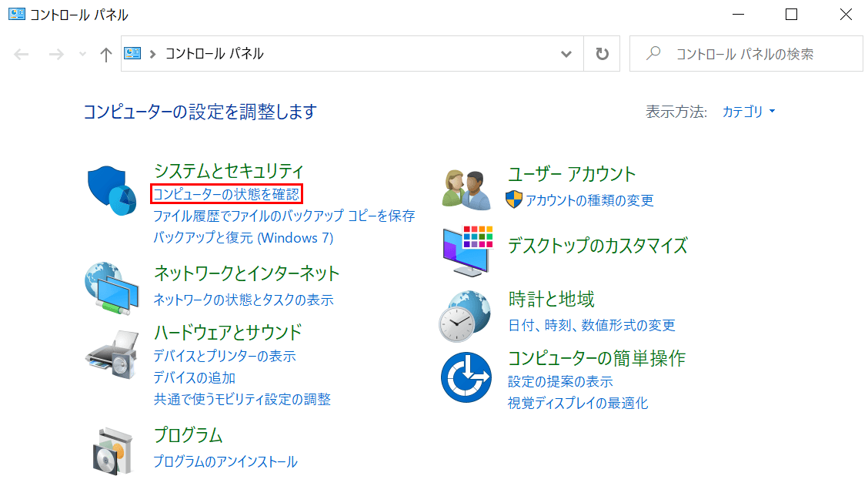Viewport: 868px width, 496px height.
Task: Minimize the Control Panel window
Action: click(738, 15)
